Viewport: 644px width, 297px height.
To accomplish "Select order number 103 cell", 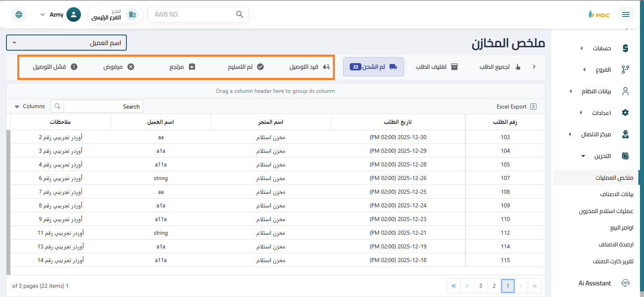I will pos(505,137).
